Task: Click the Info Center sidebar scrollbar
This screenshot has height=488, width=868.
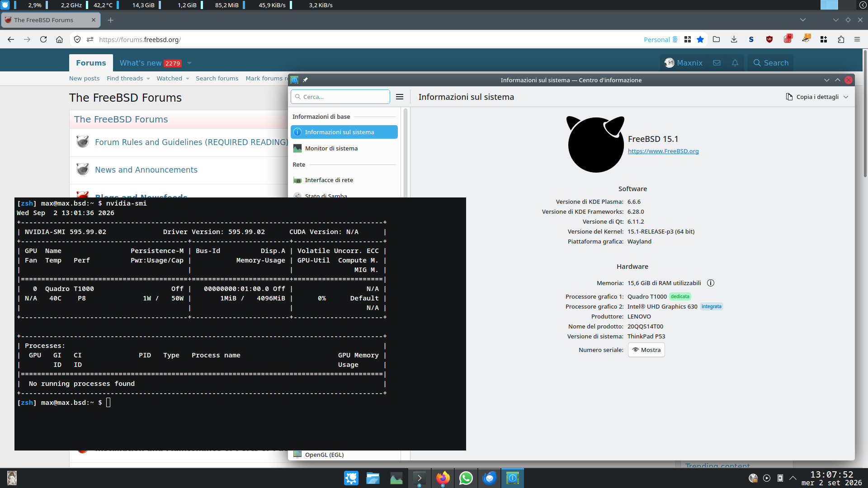Action: point(406,153)
